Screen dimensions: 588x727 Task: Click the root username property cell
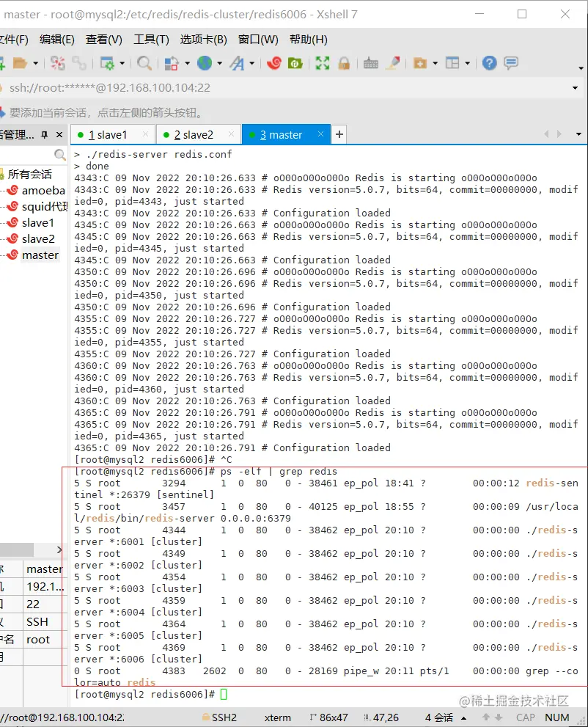pyautogui.click(x=45, y=640)
